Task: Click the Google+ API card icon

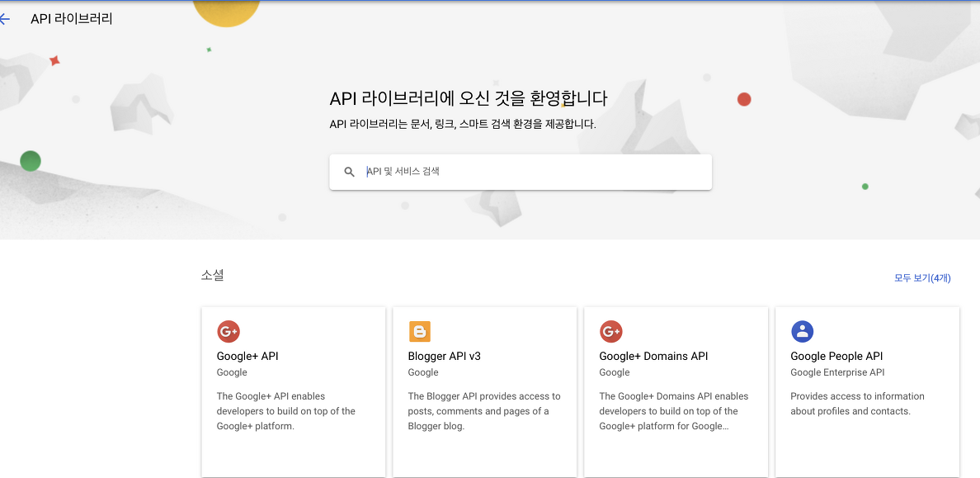Action: point(229,331)
